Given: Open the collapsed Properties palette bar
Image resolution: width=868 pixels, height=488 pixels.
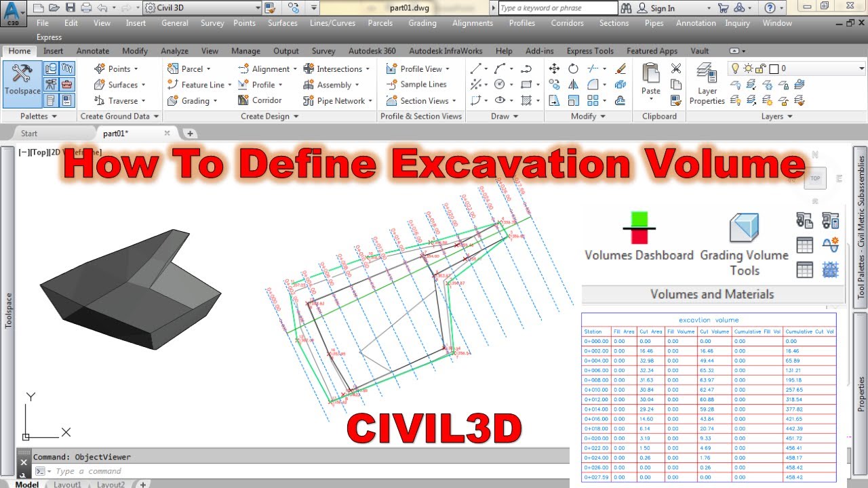Looking at the screenshot, I should pos(861,394).
